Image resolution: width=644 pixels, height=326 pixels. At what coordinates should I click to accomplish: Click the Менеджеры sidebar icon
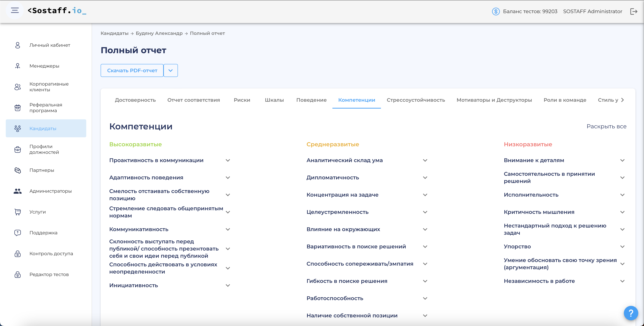tap(17, 66)
